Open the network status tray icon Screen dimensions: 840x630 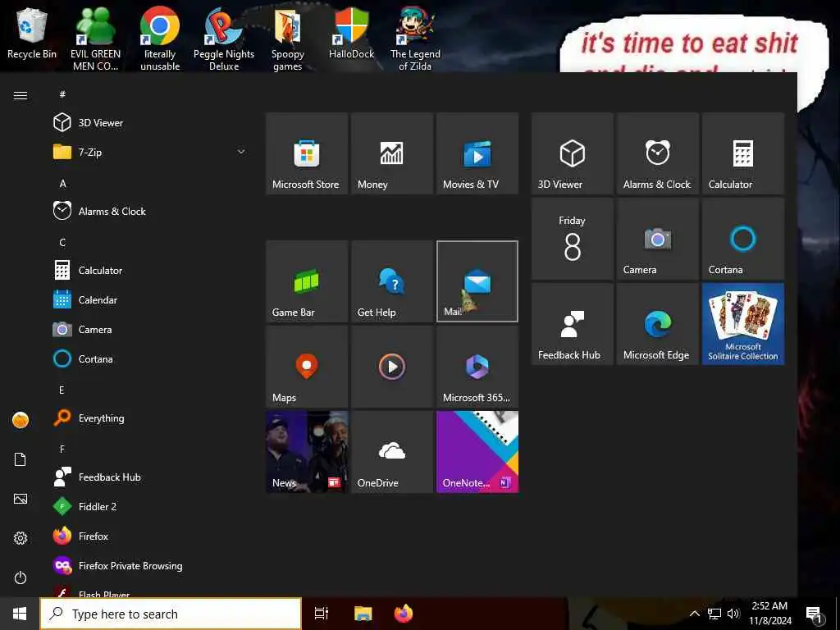714,614
